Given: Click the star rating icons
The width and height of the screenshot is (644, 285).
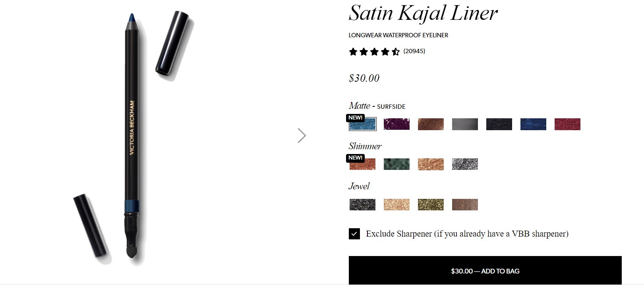Looking at the screenshot, I should (374, 52).
